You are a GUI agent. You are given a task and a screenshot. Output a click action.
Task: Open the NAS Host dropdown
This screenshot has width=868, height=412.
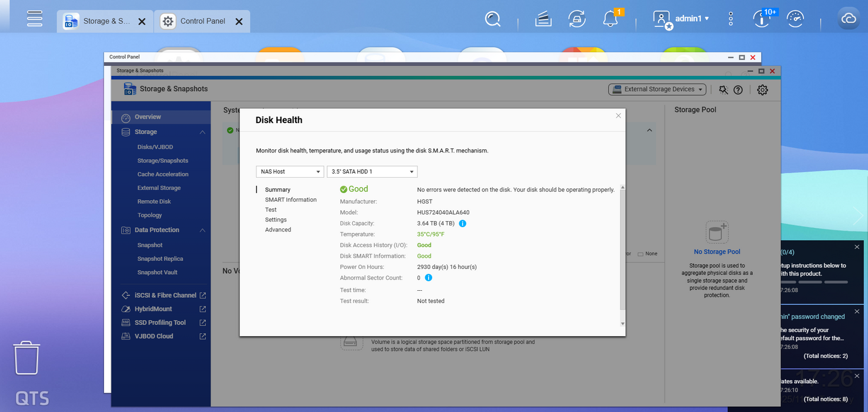click(290, 172)
